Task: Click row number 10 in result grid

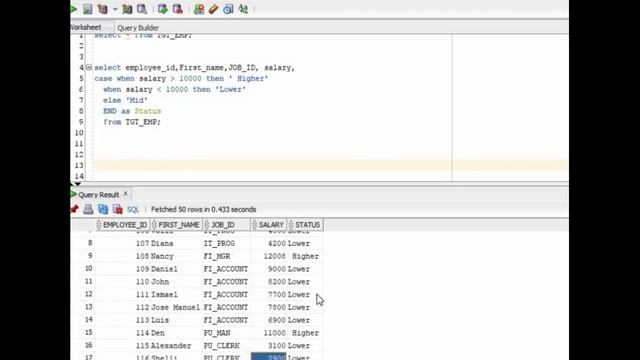Action: tap(89, 269)
